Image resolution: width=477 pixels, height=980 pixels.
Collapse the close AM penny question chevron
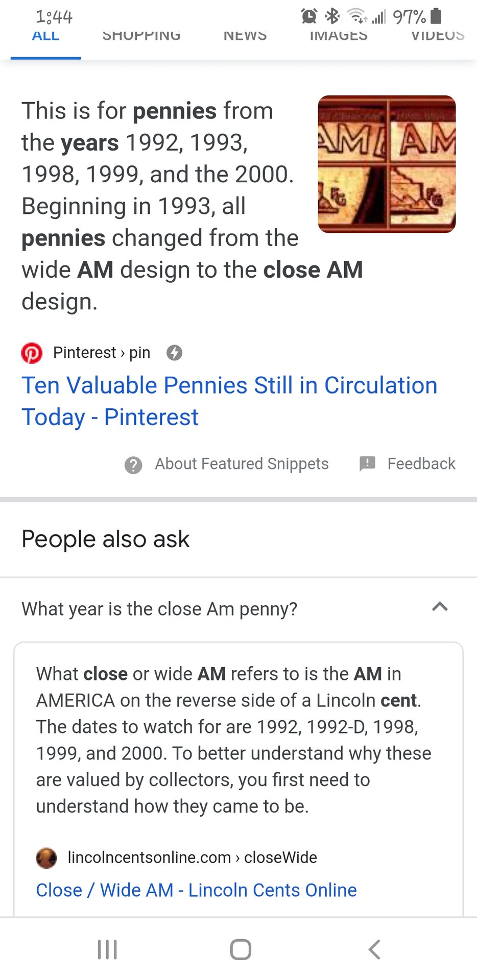click(440, 607)
